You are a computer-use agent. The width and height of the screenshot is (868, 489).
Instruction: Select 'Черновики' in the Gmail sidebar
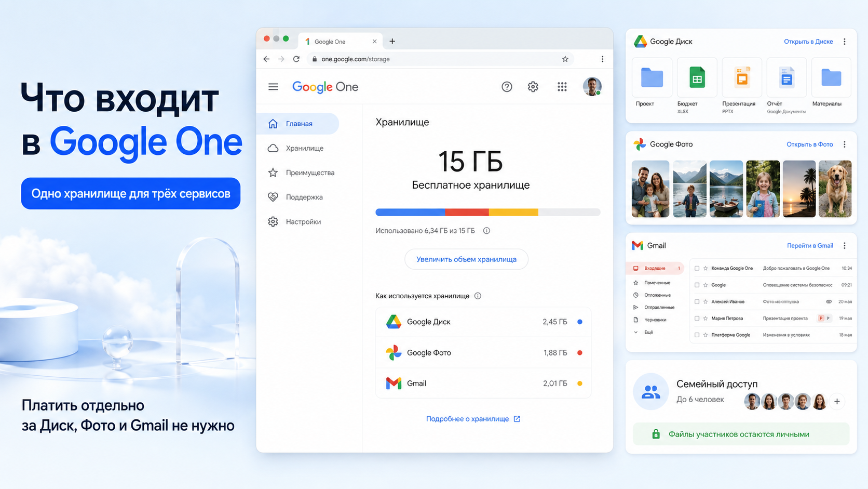(x=650, y=320)
